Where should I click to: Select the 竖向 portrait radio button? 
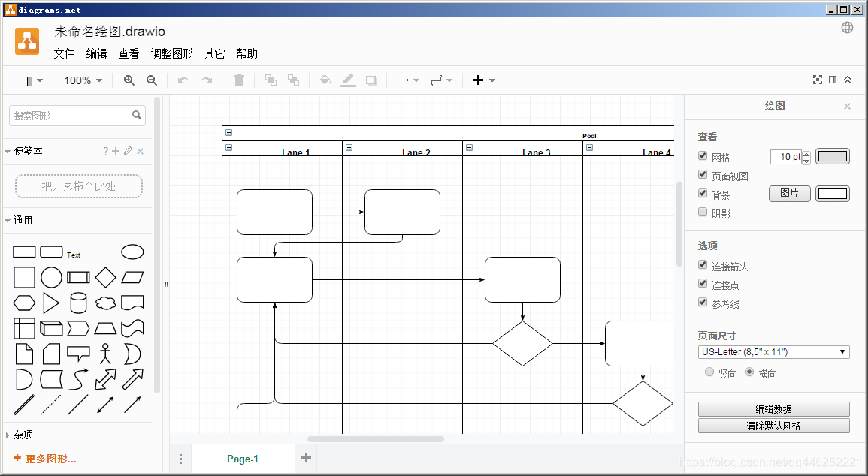point(709,372)
